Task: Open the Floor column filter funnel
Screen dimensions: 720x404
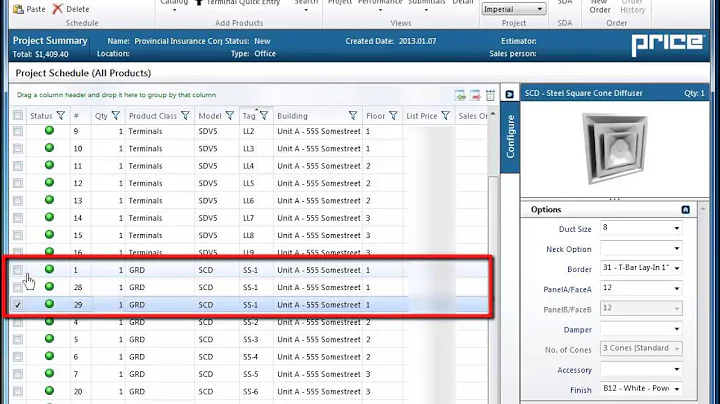Action: (x=393, y=116)
